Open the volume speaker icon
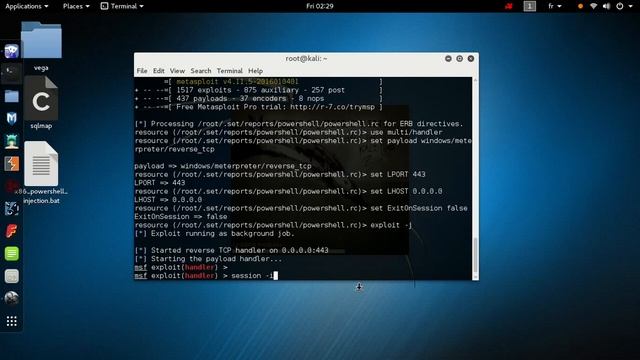Image resolution: width=640 pixels, height=360 pixels. click(x=607, y=6)
